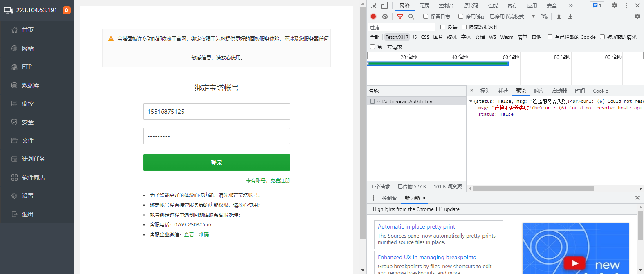This screenshot has height=274, width=644.
Task: Filter requests by Fetch/XHR
Action: point(397,37)
